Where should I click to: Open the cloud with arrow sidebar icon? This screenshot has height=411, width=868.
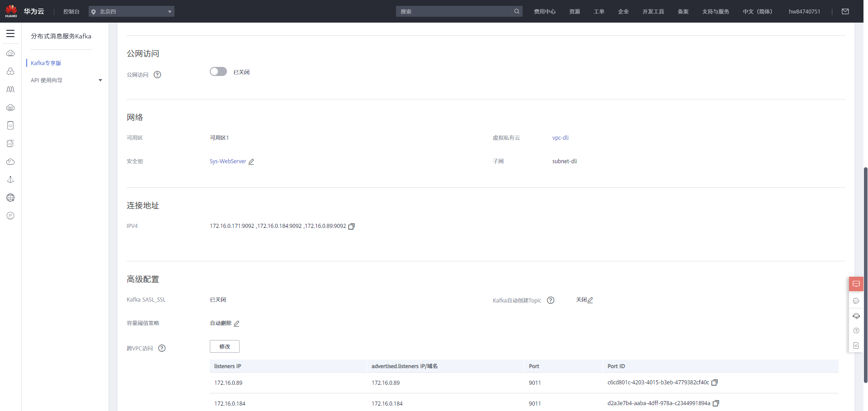pos(10,161)
